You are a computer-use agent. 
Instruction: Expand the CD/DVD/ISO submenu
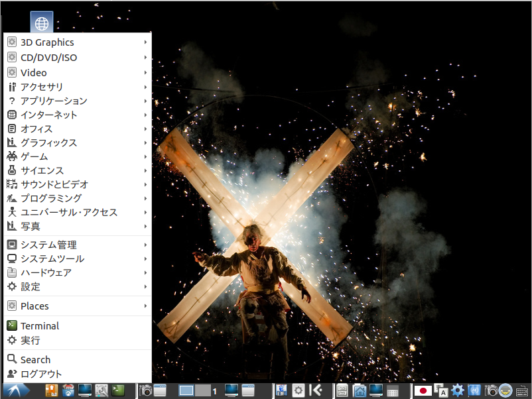click(78, 57)
